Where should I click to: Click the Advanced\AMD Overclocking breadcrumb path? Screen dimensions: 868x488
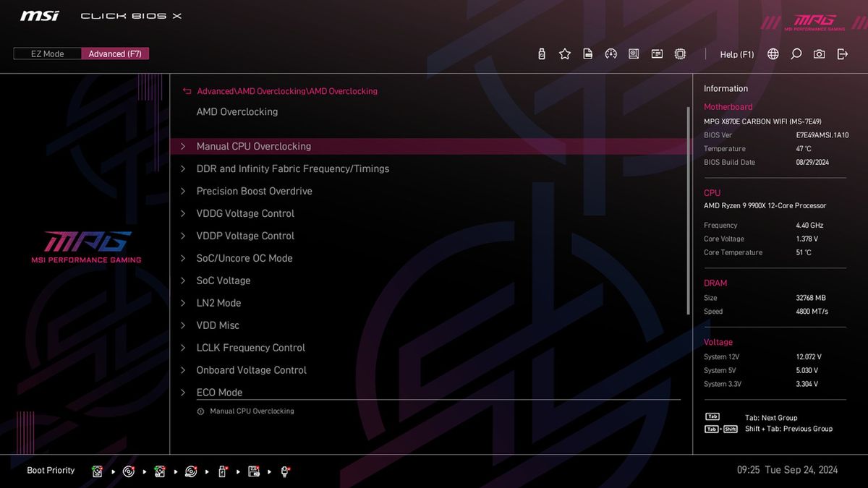click(287, 91)
